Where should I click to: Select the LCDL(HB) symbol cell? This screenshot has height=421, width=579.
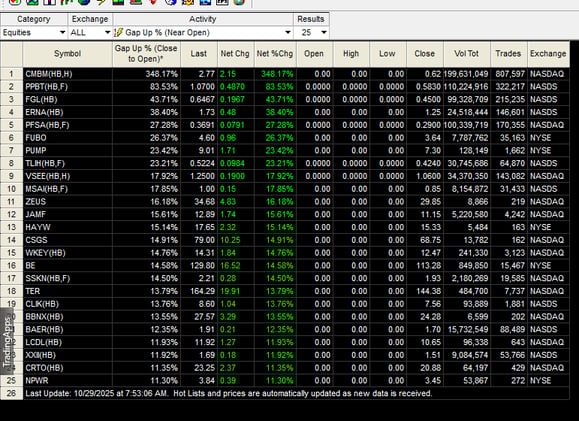coord(68,342)
